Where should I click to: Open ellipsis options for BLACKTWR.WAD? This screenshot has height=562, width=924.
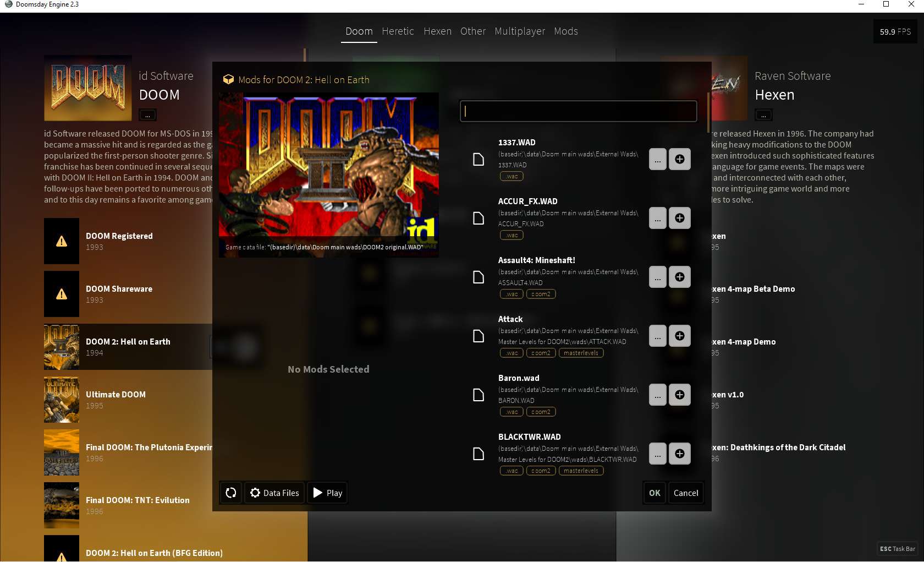[x=658, y=454]
